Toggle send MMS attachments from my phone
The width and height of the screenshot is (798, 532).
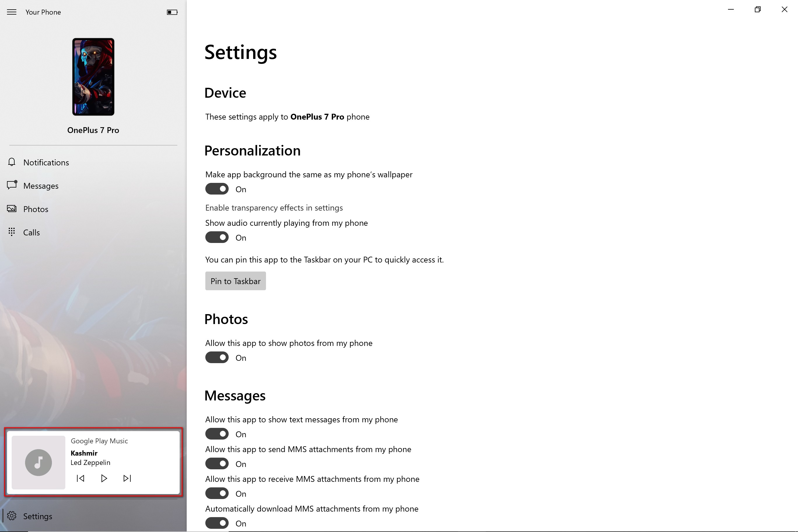point(217,464)
